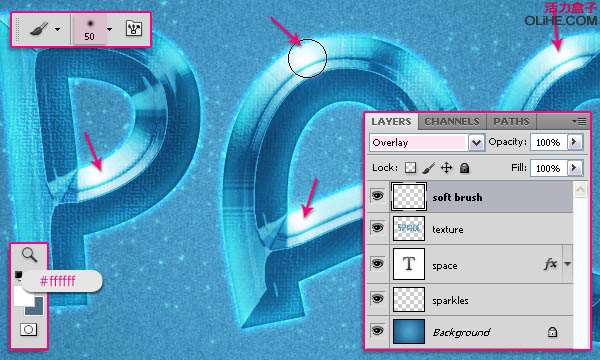Select the 'Background' layer name
This screenshot has width=600, height=360.
click(x=461, y=333)
